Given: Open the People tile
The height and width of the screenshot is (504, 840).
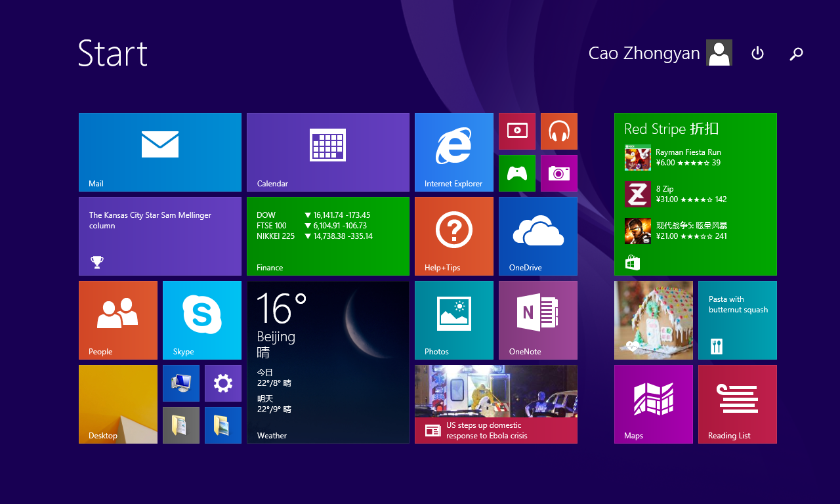Looking at the screenshot, I should coord(118,320).
